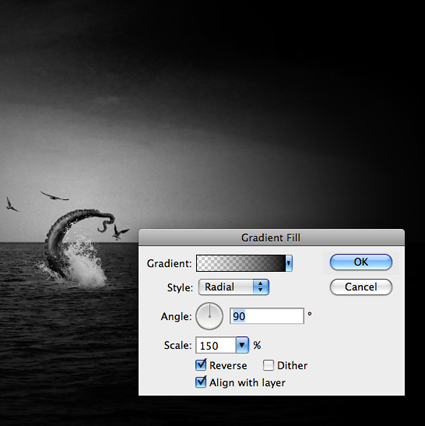This screenshot has height=426, width=425.
Task: Click the 'Angle:' label text
Action: (x=176, y=316)
